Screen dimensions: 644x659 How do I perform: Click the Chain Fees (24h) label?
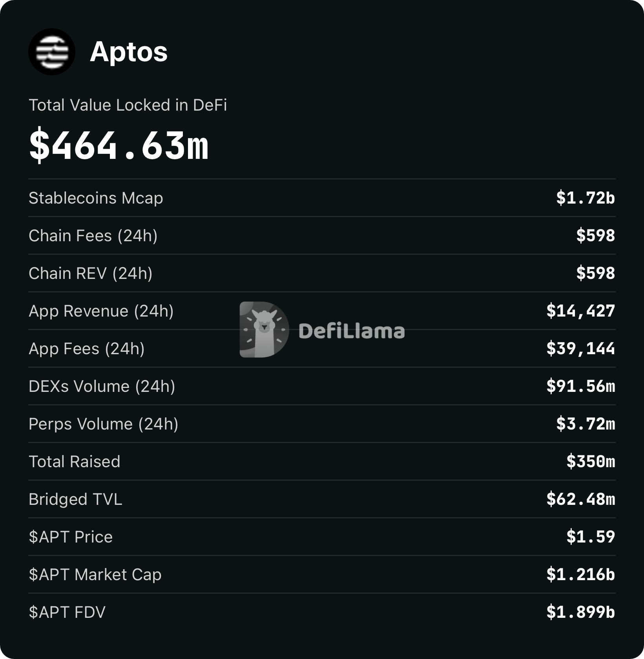click(x=93, y=236)
